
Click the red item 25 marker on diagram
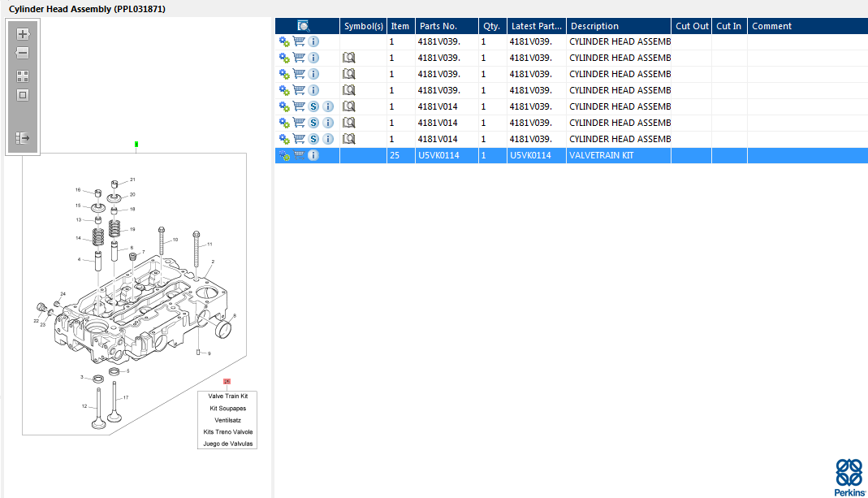(227, 382)
